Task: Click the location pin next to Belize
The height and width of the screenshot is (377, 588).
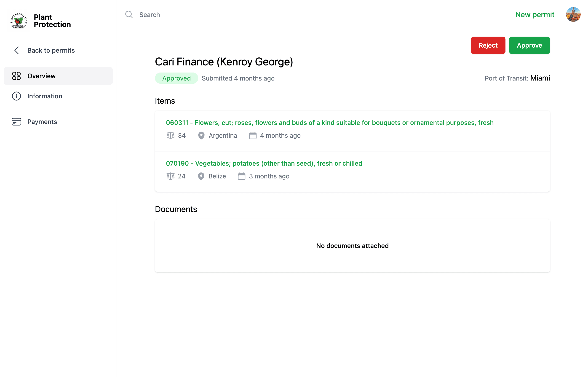Action: tap(201, 176)
